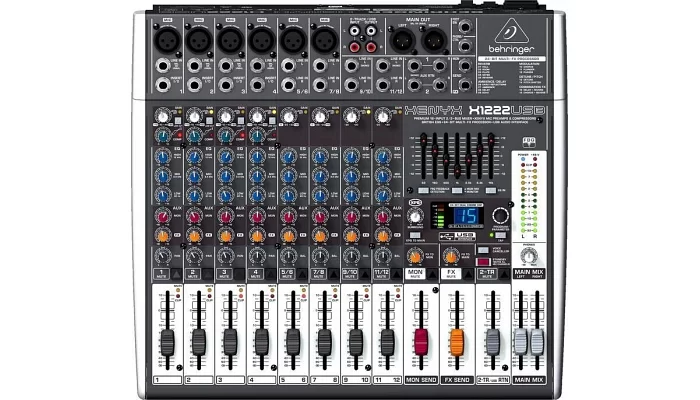Click the MAIN MIX/MONITOR EQ assign button
Image resolution: width=700 pixels, height=400 pixels.
point(457,191)
